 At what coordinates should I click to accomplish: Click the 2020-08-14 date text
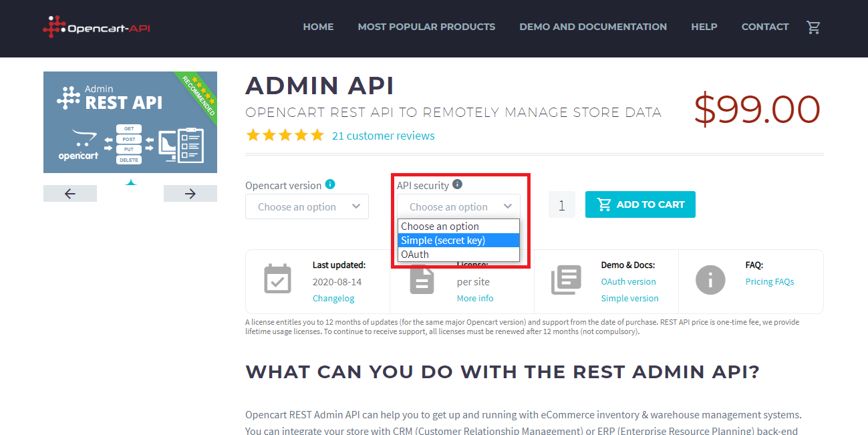tap(337, 282)
